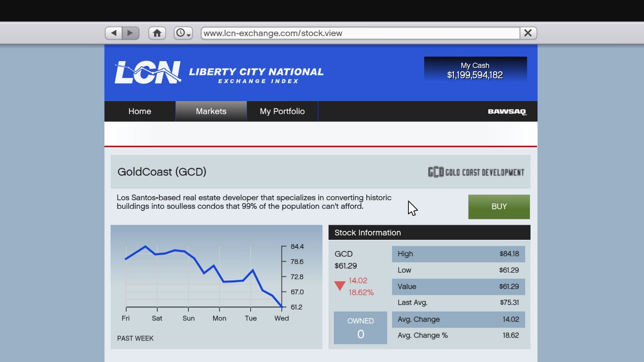This screenshot has height=362, width=644.
Task: Select the Avg. Change 14.02 row
Action: (x=458, y=319)
